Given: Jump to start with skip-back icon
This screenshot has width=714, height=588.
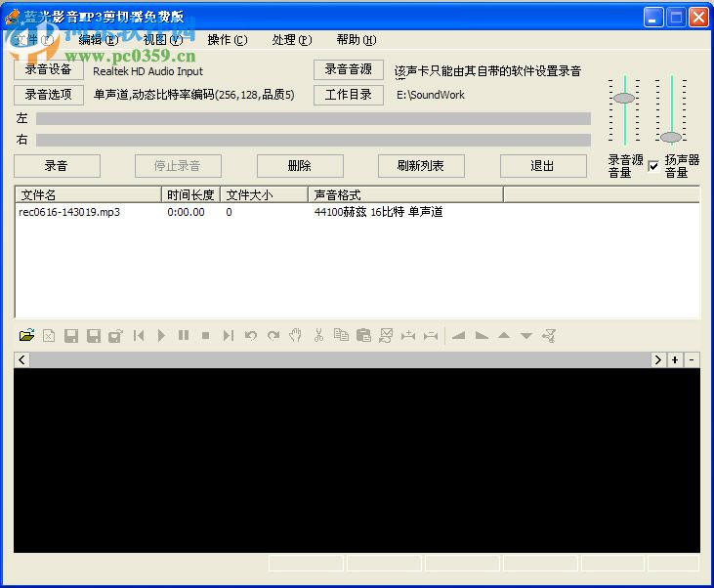Looking at the screenshot, I should pyautogui.click(x=139, y=336).
